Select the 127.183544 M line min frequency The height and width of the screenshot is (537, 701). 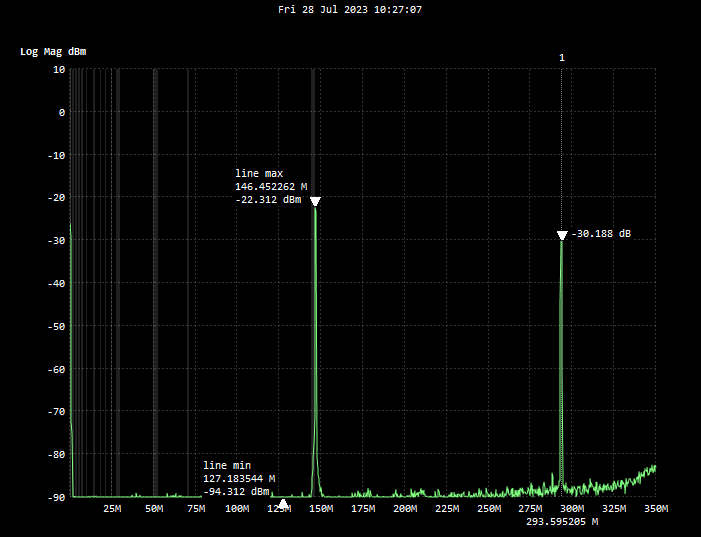coord(239,478)
